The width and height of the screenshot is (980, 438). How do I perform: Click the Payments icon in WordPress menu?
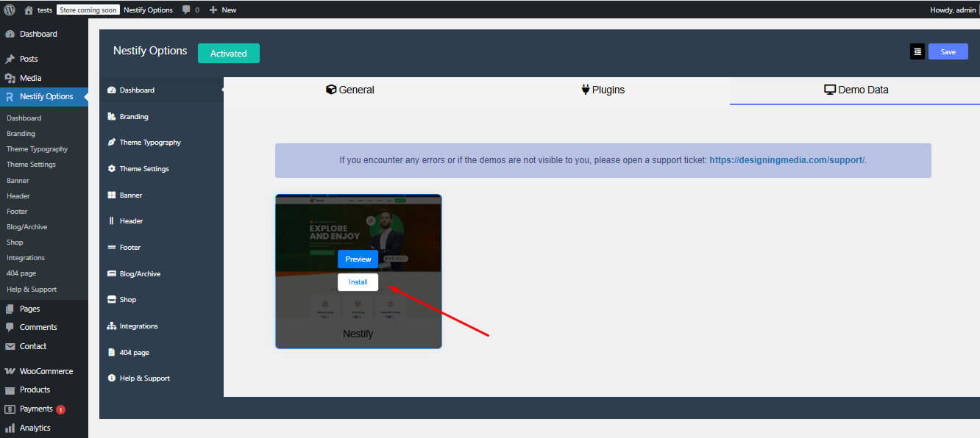click(10, 409)
